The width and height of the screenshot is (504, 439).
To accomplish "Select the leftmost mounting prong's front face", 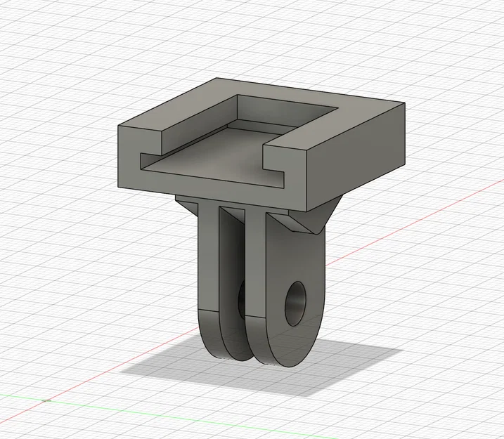I will click(208, 257).
